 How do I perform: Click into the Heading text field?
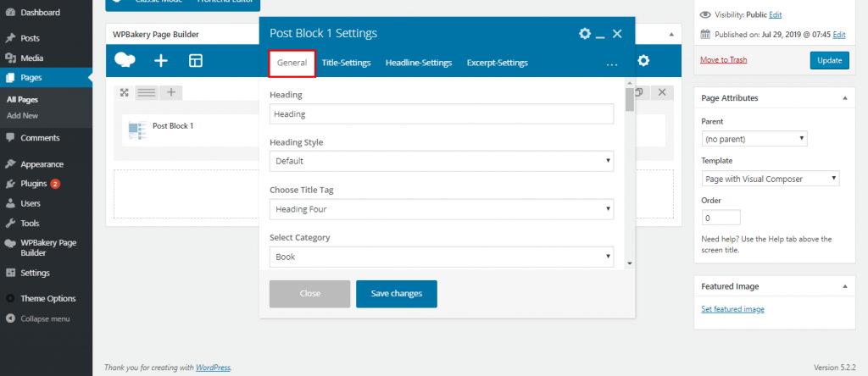pyautogui.click(x=441, y=113)
